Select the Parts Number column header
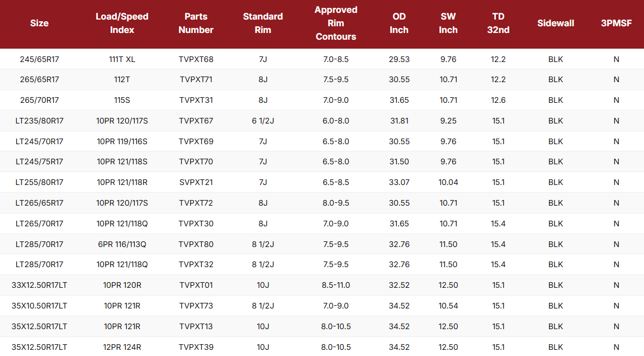The width and height of the screenshot is (644, 356). 196,23
